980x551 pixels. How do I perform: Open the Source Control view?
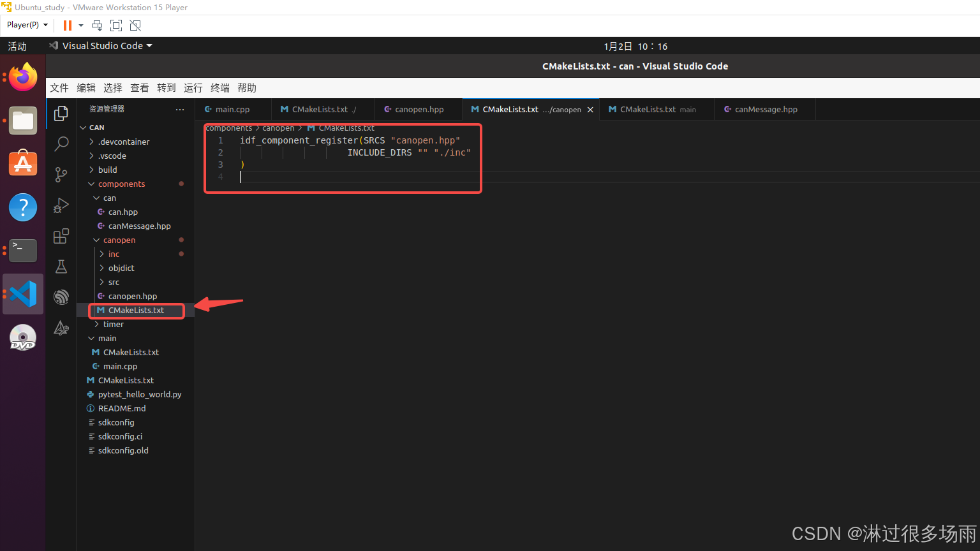tap(61, 175)
